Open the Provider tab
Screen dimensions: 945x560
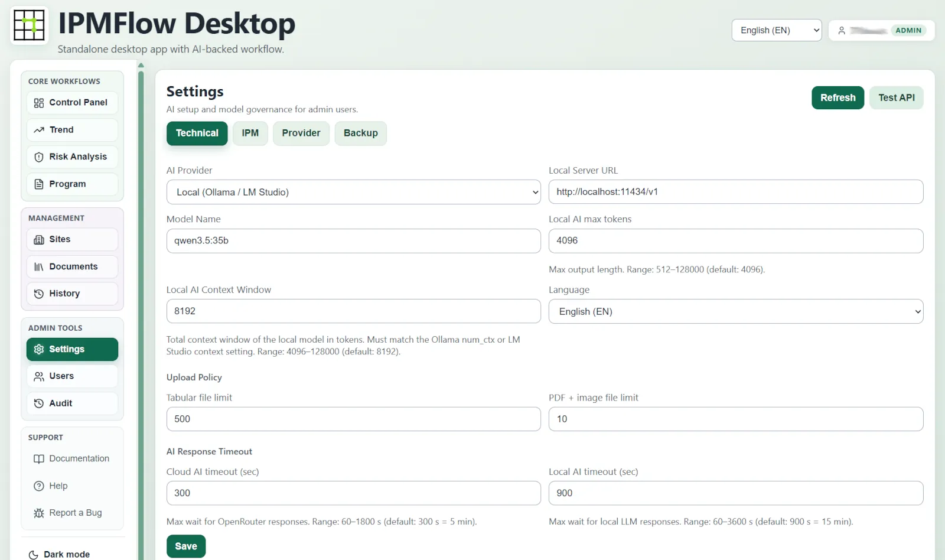click(301, 134)
